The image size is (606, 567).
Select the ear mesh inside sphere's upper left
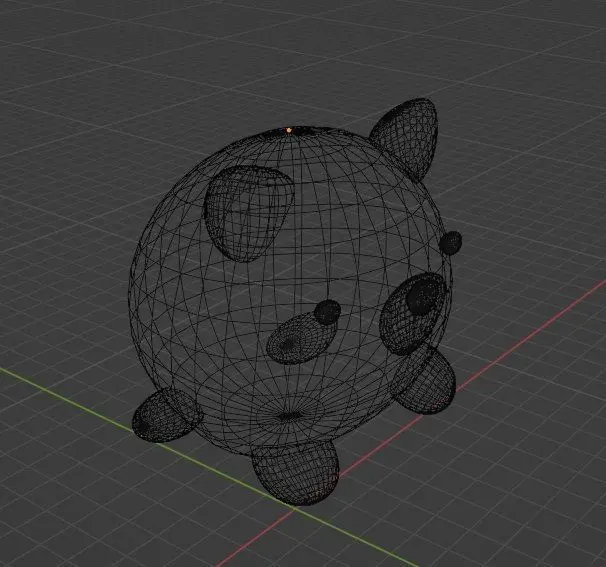[x=249, y=214]
